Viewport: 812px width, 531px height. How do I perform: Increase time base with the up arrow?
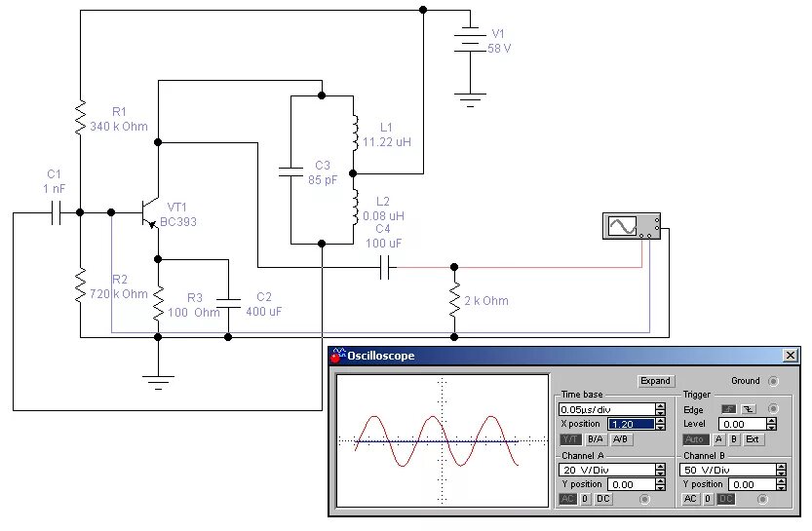pyautogui.click(x=660, y=406)
